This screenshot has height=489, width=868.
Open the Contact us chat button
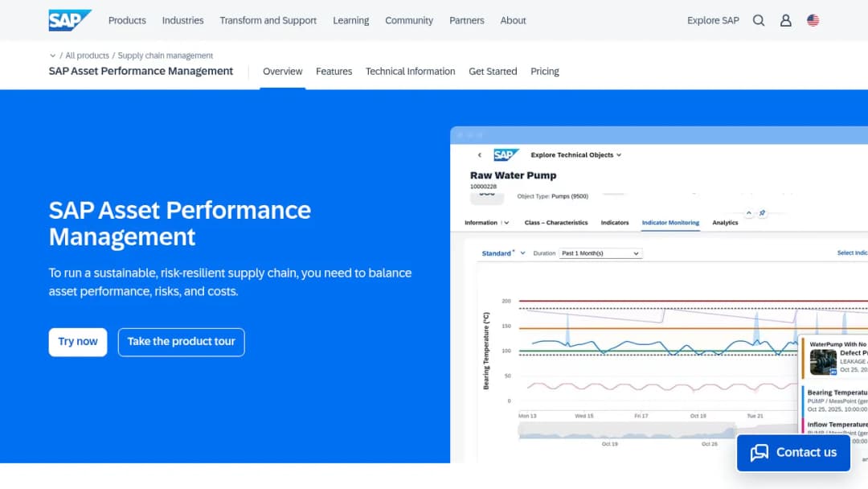tap(793, 453)
